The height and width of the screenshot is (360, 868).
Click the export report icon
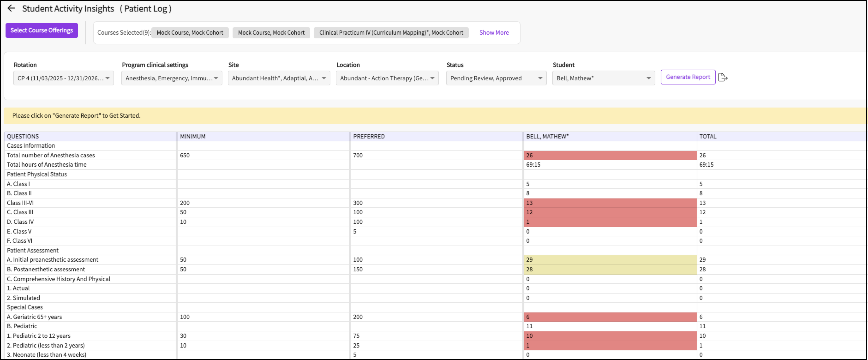723,78
